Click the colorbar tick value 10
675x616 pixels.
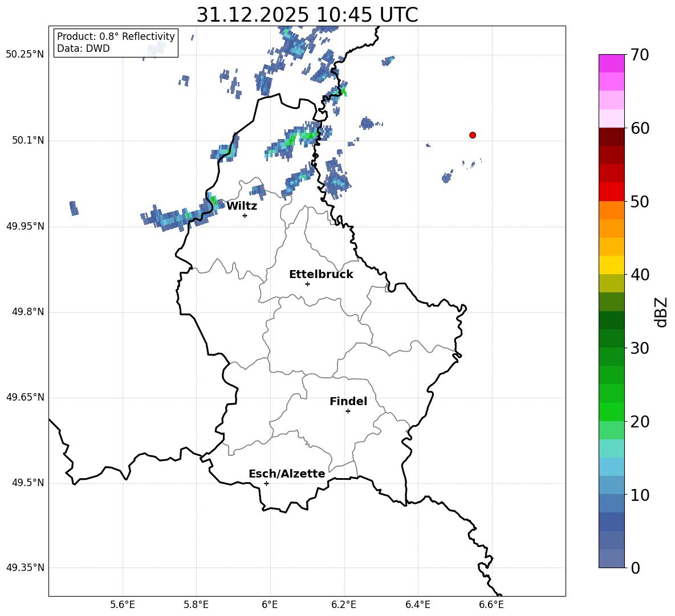[x=640, y=495]
